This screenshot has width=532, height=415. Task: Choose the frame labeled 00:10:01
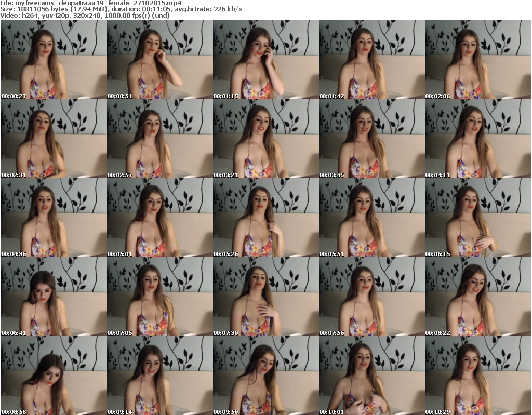(x=372, y=376)
